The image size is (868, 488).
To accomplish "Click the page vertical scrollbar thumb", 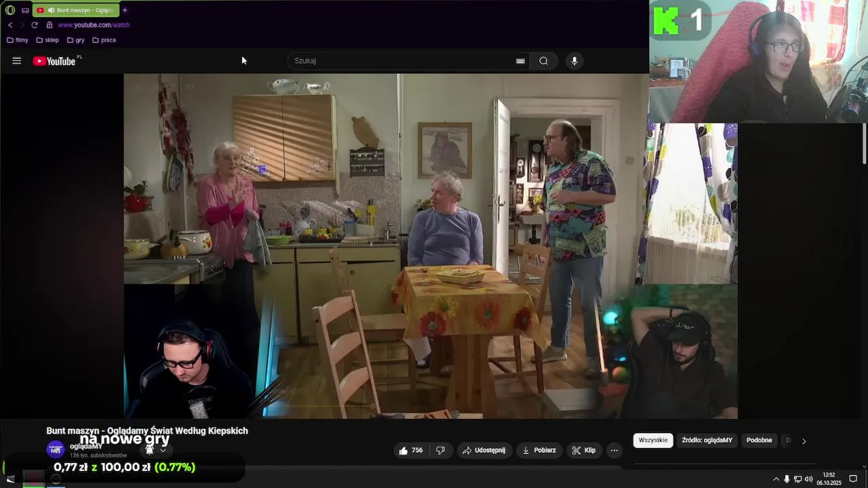I will pos(864,144).
